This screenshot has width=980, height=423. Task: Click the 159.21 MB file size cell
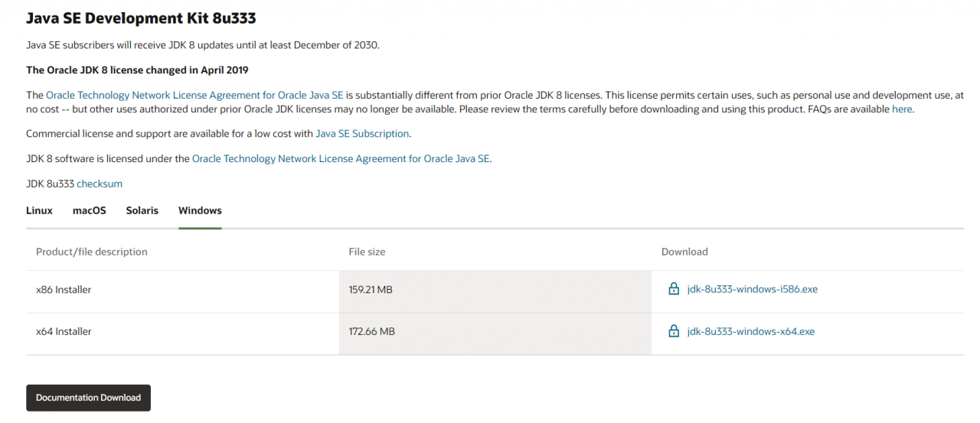[371, 290]
